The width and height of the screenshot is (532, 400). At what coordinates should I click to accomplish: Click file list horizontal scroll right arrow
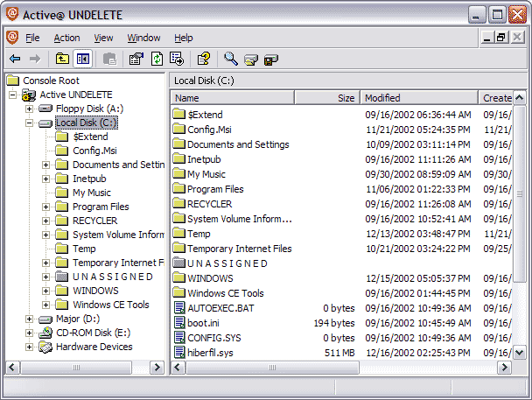tap(505, 367)
